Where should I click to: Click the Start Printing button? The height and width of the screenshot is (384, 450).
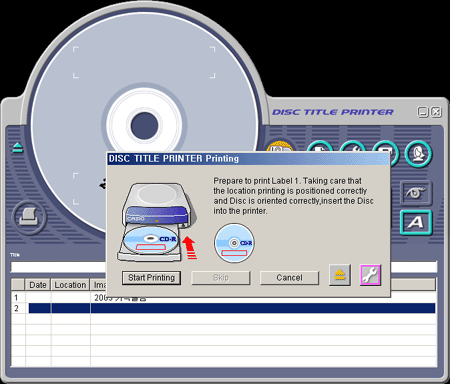pos(151,278)
